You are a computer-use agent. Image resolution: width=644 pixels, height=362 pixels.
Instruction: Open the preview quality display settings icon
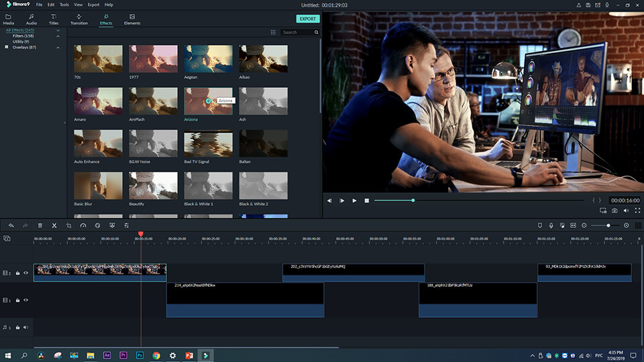[603, 210]
